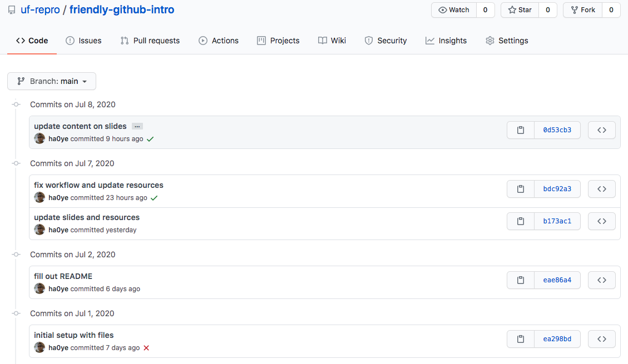Star this repository
The image size is (628, 364).
pos(520,10)
